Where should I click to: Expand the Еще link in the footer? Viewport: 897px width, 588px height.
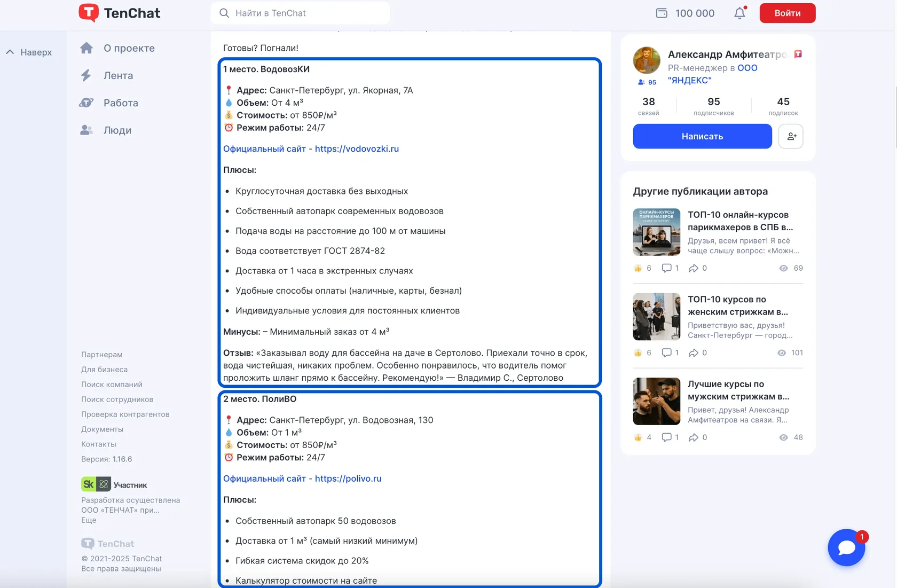click(x=88, y=520)
